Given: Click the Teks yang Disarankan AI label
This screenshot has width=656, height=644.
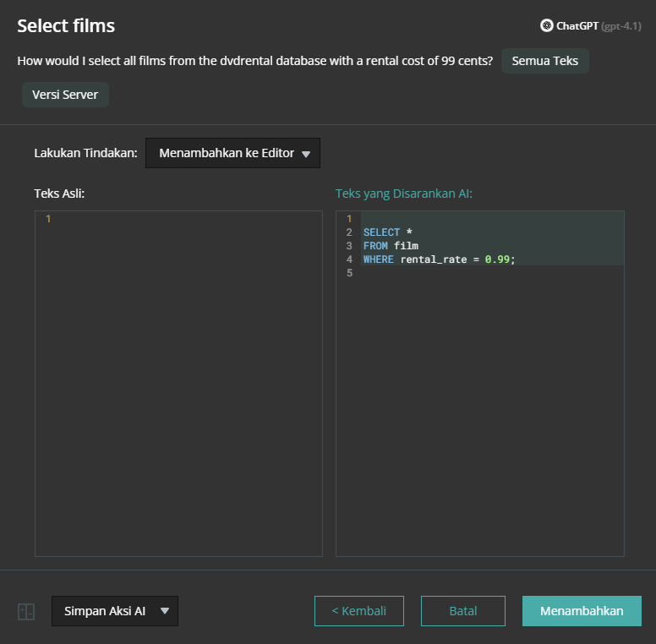Looking at the screenshot, I should pyautogui.click(x=404, y=194).
